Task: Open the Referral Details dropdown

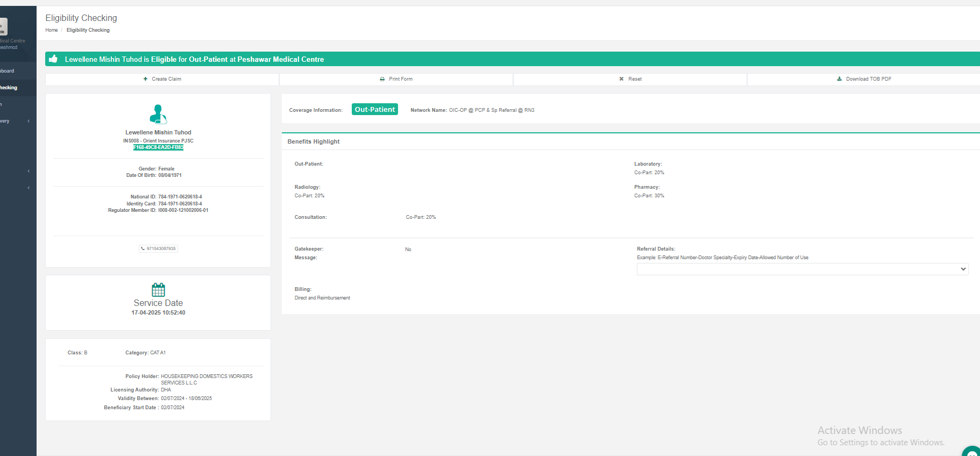Action: (x=802, y=269)
